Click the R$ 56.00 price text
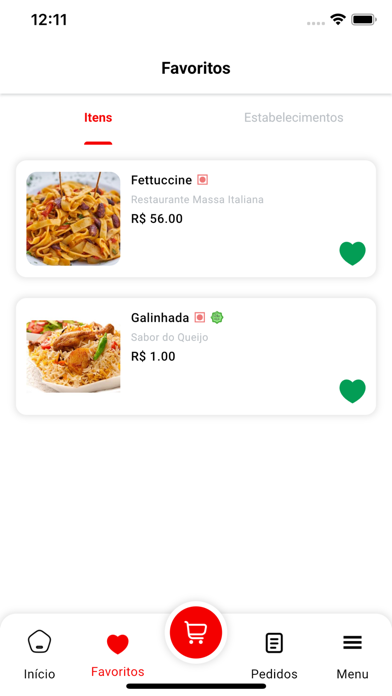 tap(157, 219)
